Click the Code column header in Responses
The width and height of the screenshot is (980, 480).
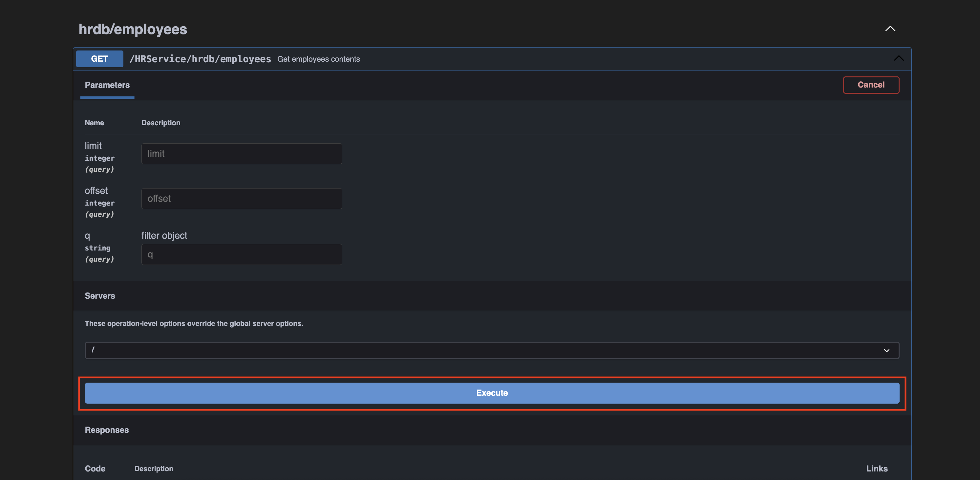(95, 469)
